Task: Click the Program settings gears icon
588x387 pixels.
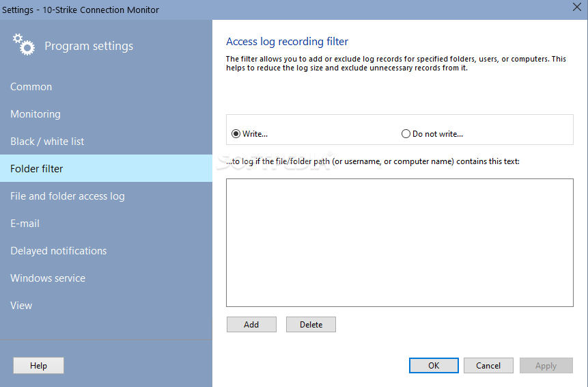Action: (x=24, y=44)
